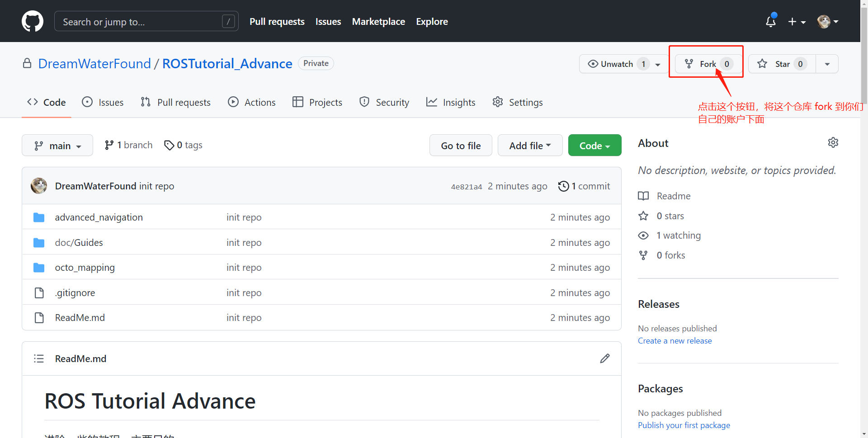Click Create a new release
This screenshot has width=868, height=438.
point(675,341)
